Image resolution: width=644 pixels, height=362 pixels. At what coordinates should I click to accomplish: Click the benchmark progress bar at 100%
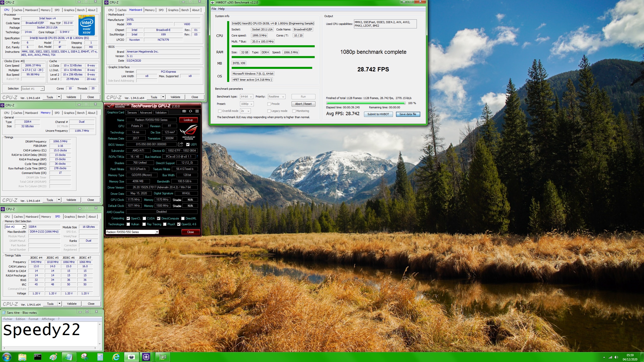(x=366, y=103)
